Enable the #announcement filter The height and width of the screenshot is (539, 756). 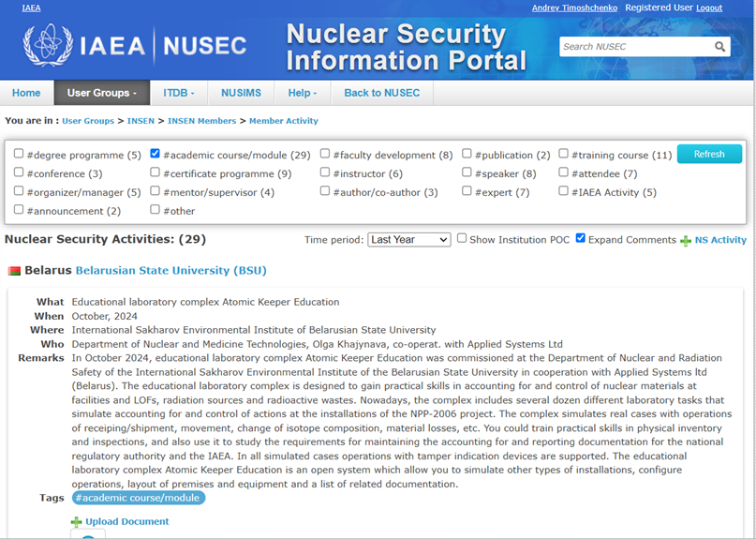pos(19,209)
